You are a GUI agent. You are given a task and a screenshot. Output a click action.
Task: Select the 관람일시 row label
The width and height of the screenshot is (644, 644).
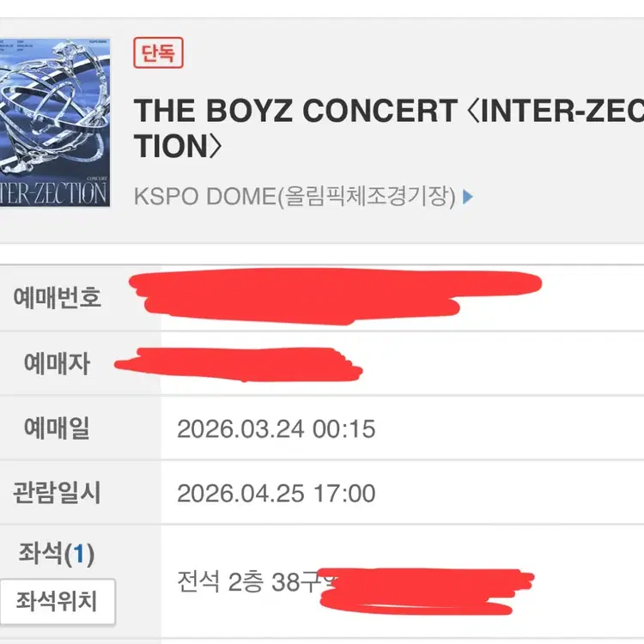[x=57, y=493]
